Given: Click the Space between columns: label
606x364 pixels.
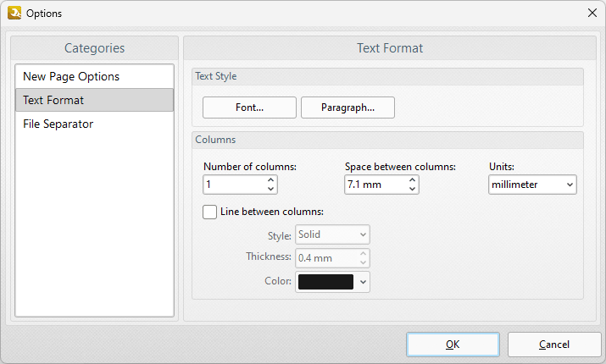Looking at the screenshot, I should (x=400, y=167).
